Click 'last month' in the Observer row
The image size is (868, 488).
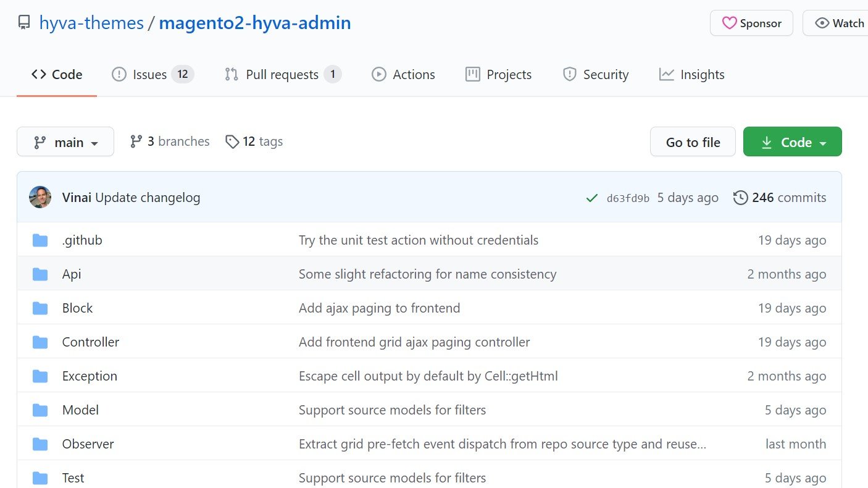(796, 444)
